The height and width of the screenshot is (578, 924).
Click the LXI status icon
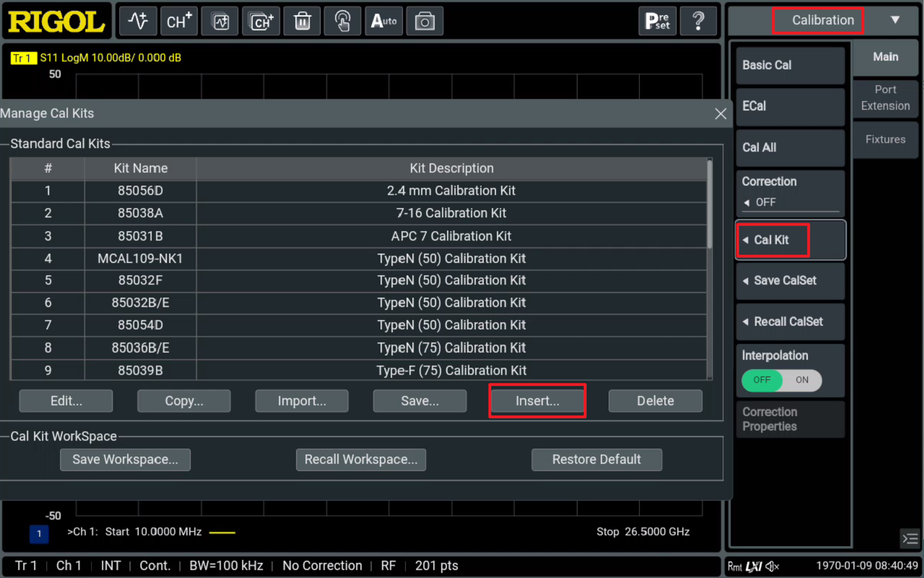pos(754,566)
